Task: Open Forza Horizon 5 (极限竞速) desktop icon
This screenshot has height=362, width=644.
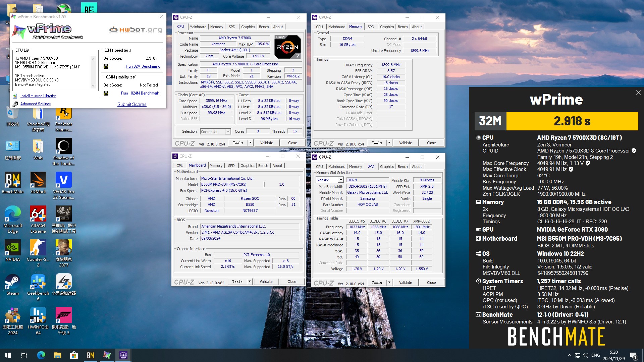Action: point(63,321)
